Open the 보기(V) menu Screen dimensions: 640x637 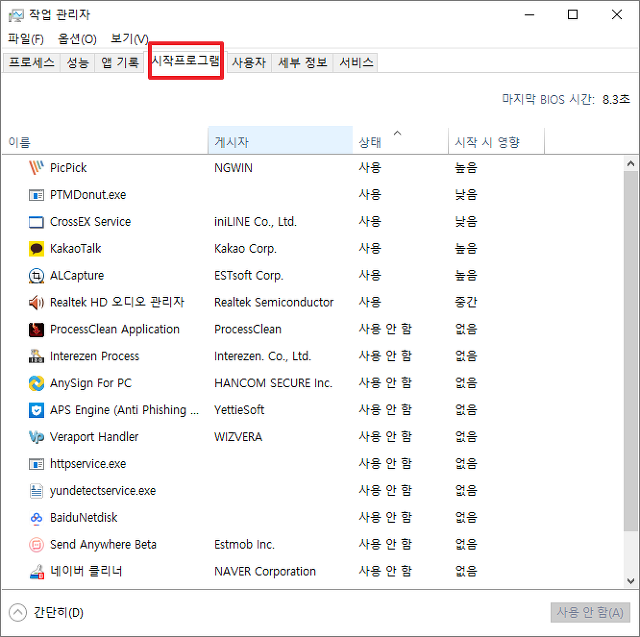click(129, 39)
